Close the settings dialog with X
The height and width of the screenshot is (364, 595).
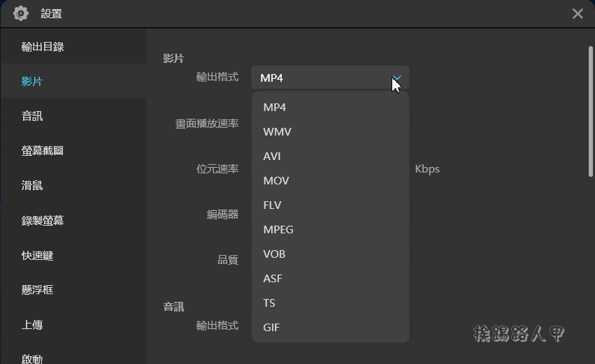coord(578,14)
